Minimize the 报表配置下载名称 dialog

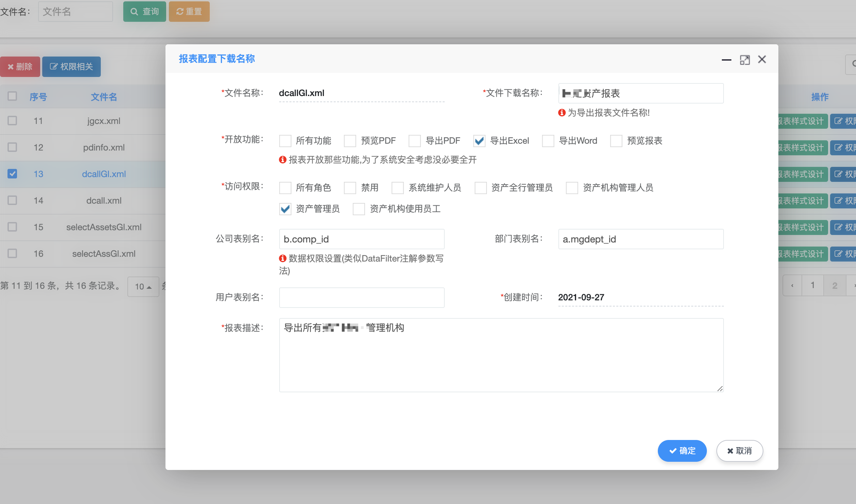point(726,60)
